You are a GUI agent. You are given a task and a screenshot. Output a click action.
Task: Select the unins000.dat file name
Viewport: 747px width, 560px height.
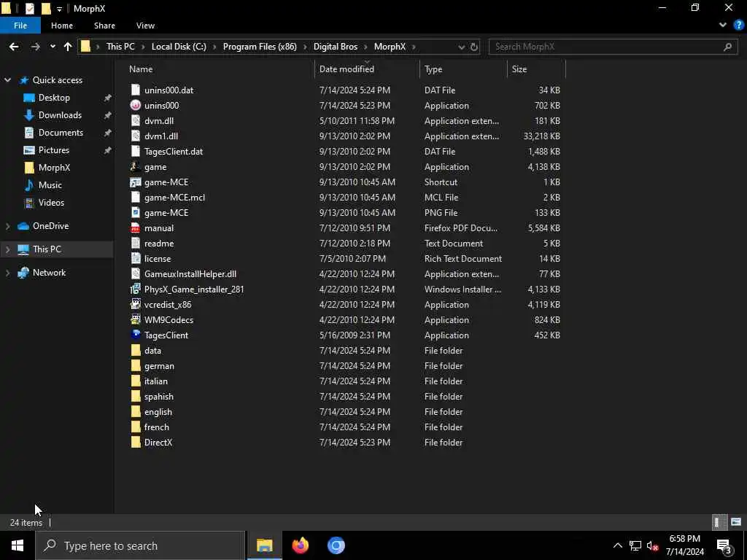coord(169,90)
